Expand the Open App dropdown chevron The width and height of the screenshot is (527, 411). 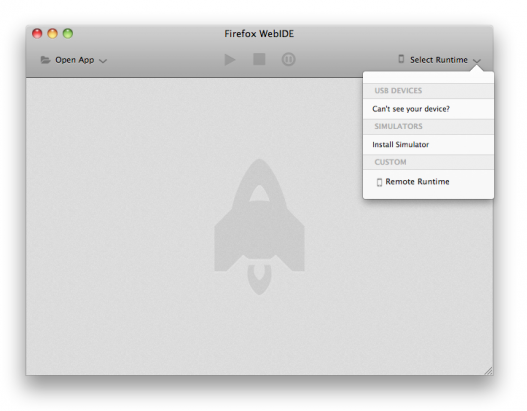103,61
